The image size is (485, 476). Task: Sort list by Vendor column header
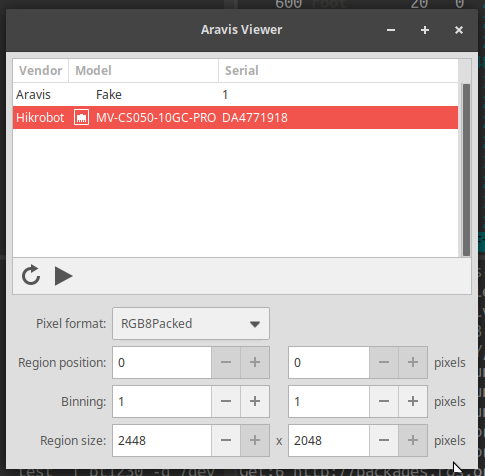(x=41, y=71)
